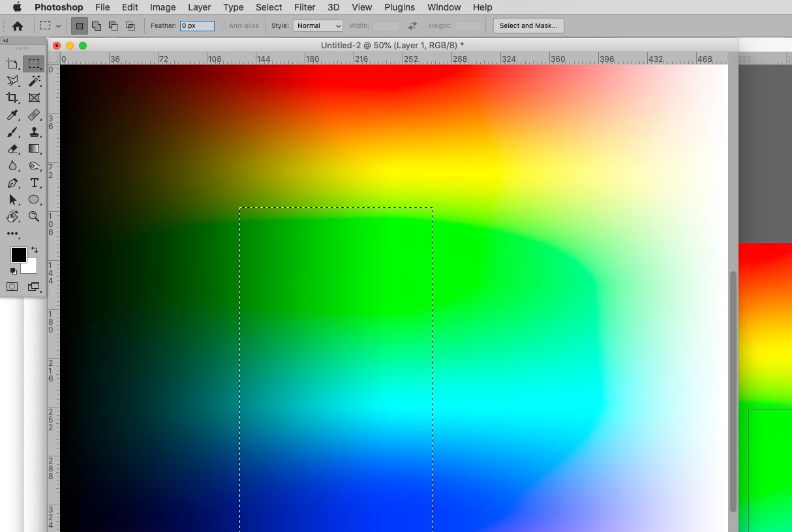Choose Intersect with selection mode
This screenshot has height=532, width=792.
coord(130,26)
